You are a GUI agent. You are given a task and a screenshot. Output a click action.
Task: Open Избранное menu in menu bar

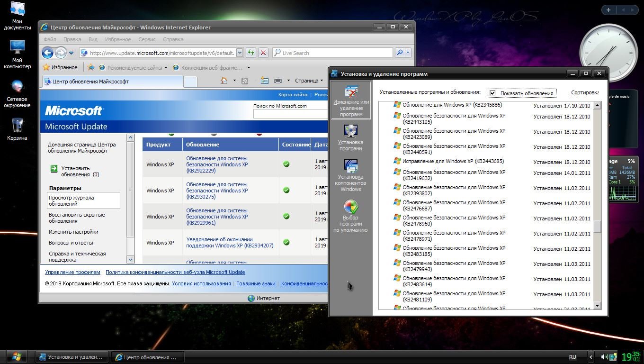click(x=118, y=39)
